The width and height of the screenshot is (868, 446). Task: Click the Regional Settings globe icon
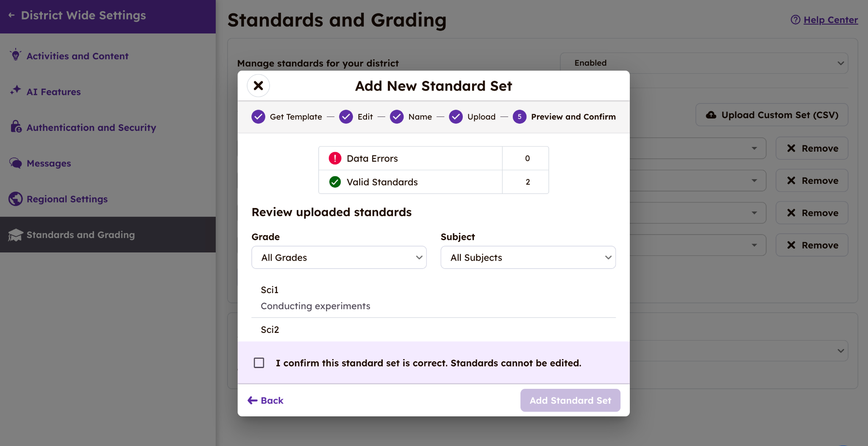pyautogui.click(x=16, y=199)
